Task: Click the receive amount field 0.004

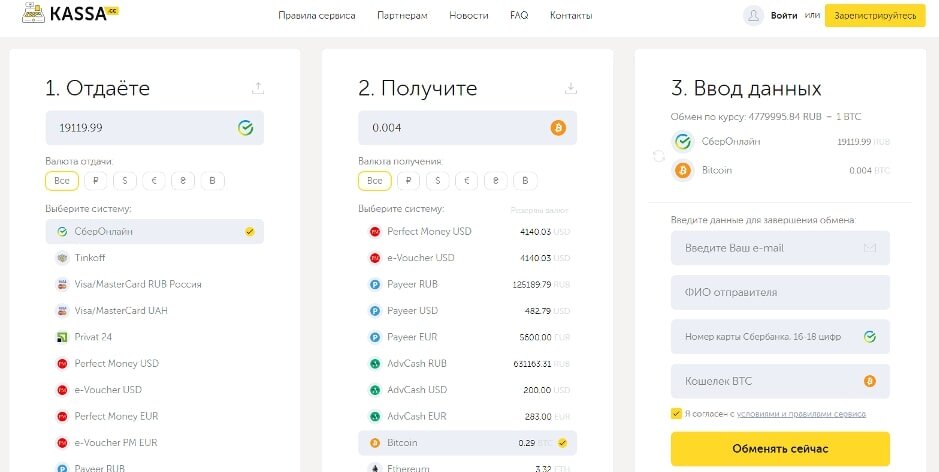Action: 467,128
